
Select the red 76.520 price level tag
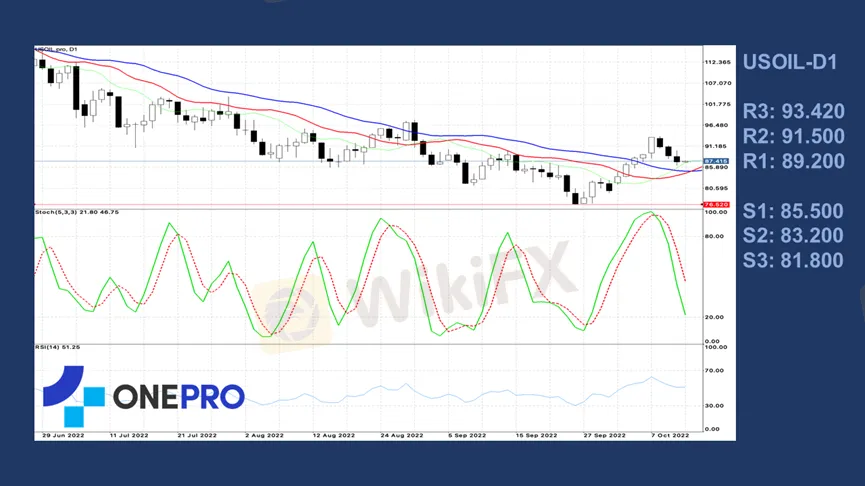coord(716,205)
